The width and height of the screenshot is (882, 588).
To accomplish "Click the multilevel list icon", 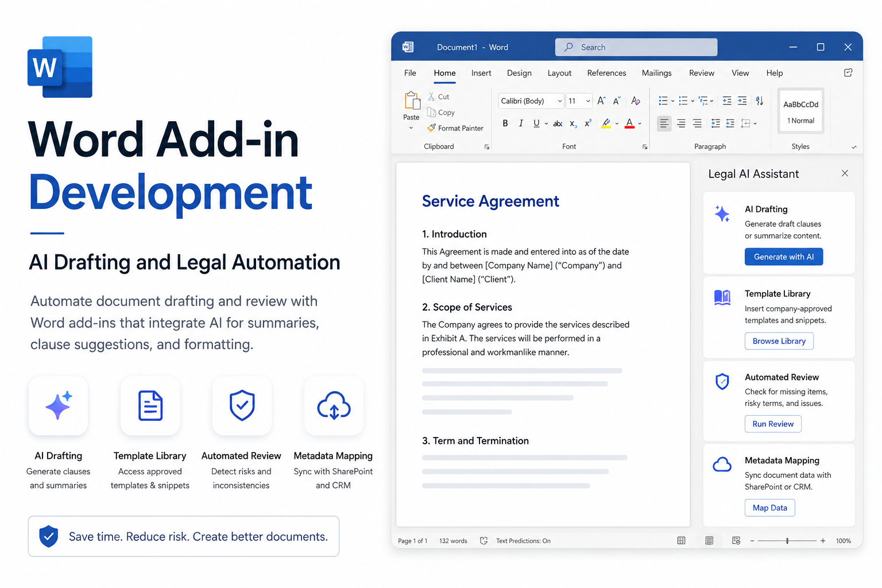I will tap(703, 100).
